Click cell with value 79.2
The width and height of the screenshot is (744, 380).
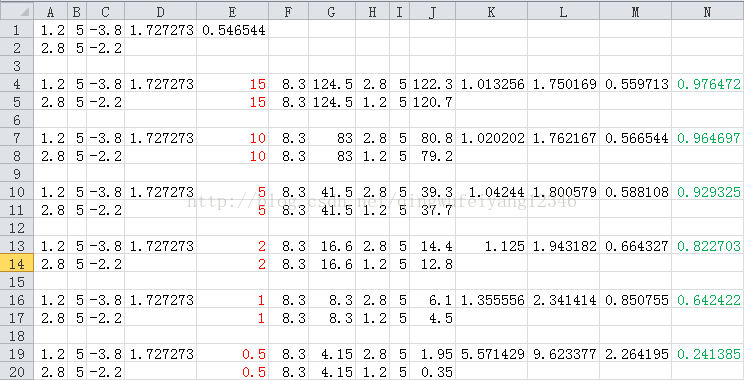[432, 156]
